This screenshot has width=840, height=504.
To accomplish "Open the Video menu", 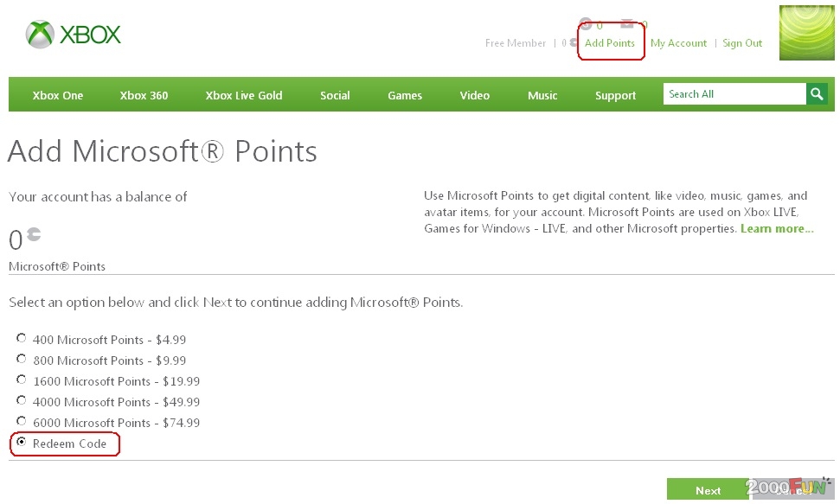I will pos(475,95).
